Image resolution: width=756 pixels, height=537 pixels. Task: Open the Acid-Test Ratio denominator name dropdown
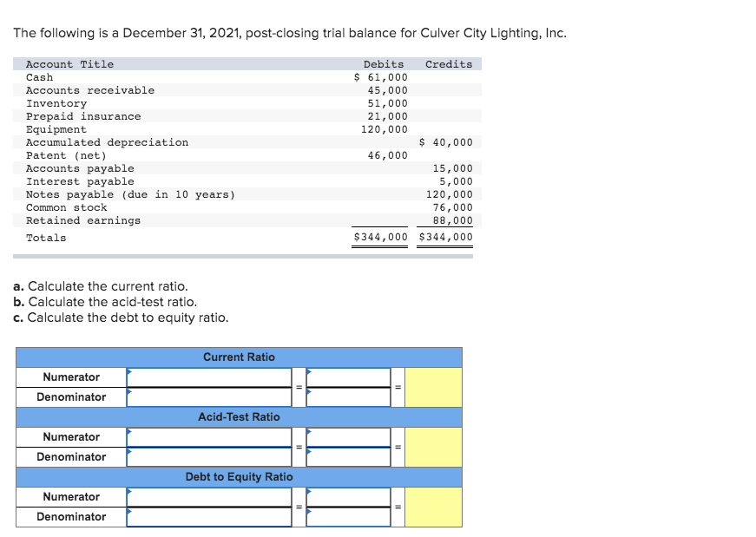[x=209, y=457]
